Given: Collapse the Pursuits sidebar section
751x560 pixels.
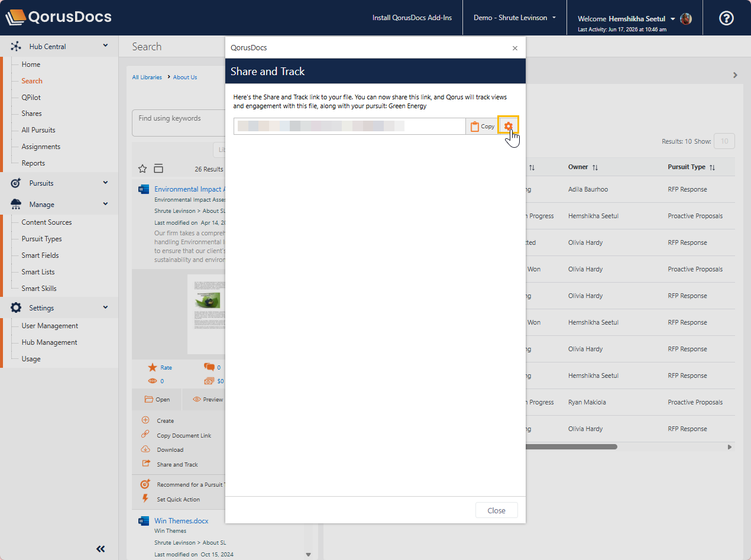Looking at the screenshot, I should click(x=105, y=183).
